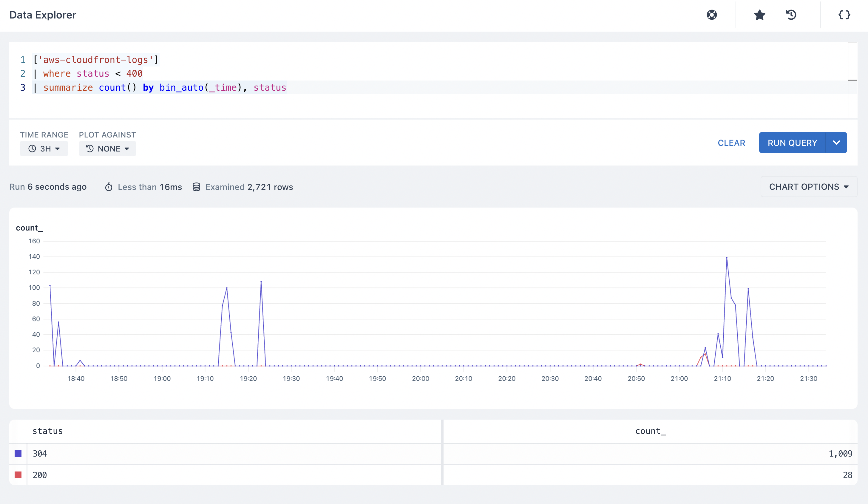Open query history clock icon
Viewport: 868px width, 504px height.
pyautogui.click(x=791, y=15)
